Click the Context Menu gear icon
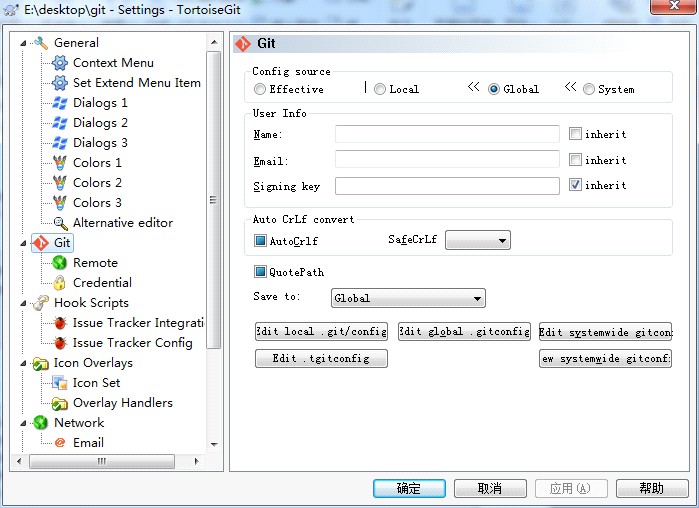 [60, 63]
